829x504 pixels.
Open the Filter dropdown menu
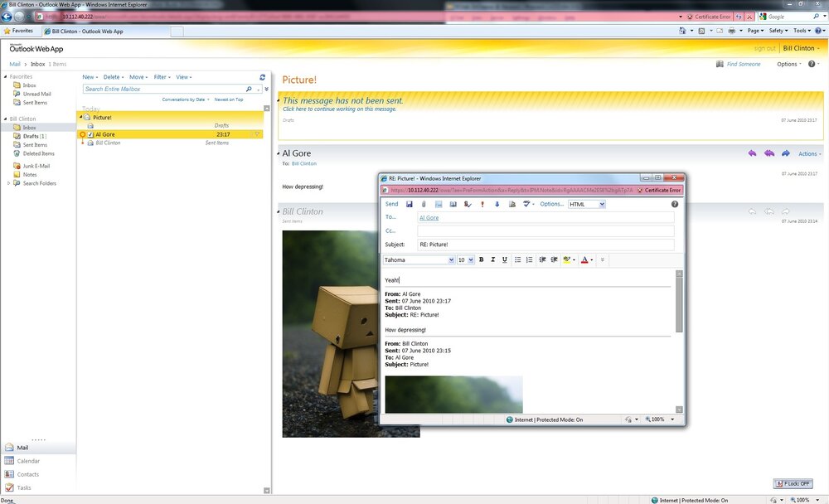[x=162, y=77]
